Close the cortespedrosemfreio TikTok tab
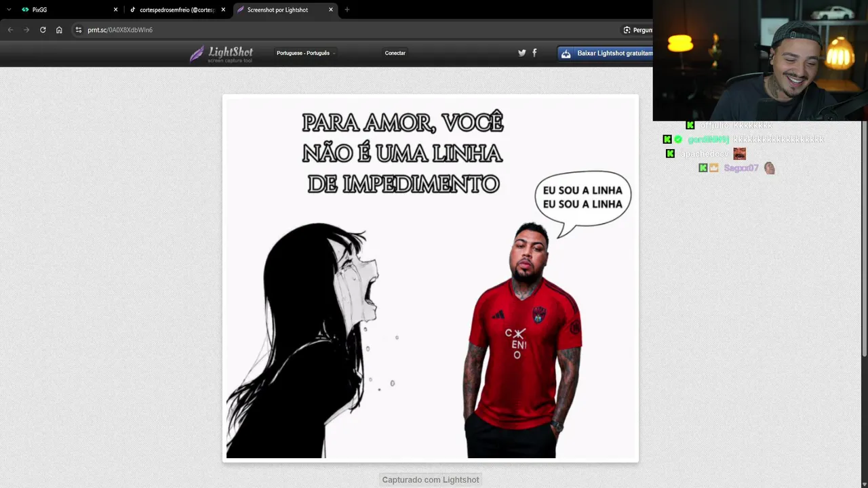868x488 pixels. click(223, 9)
